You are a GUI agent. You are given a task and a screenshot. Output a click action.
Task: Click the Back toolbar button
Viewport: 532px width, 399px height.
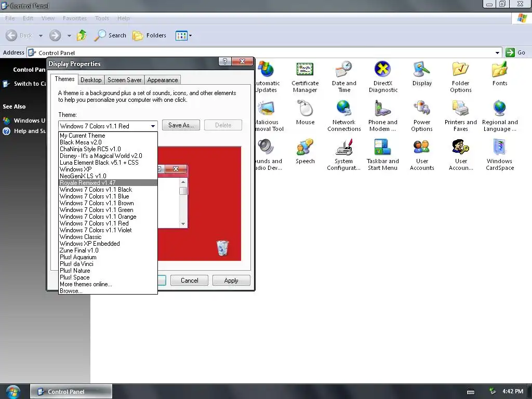point(19,35)
